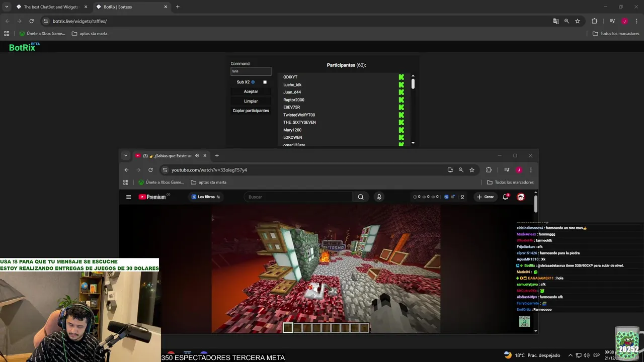This screenshot has height=362, width=644.
Task: Click the participants list scrollbar thumb
Action: (x=413, y=84)
